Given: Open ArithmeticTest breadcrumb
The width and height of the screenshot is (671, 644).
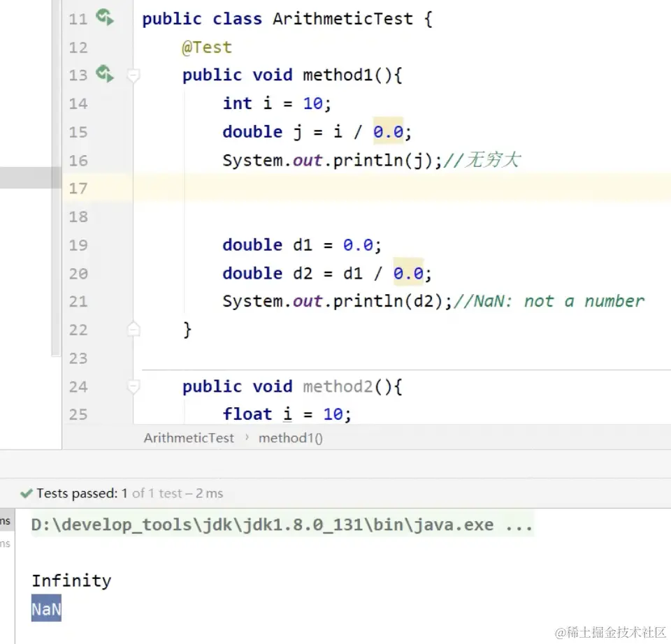Looking at the screenshot, I should [x=189, y=438].
